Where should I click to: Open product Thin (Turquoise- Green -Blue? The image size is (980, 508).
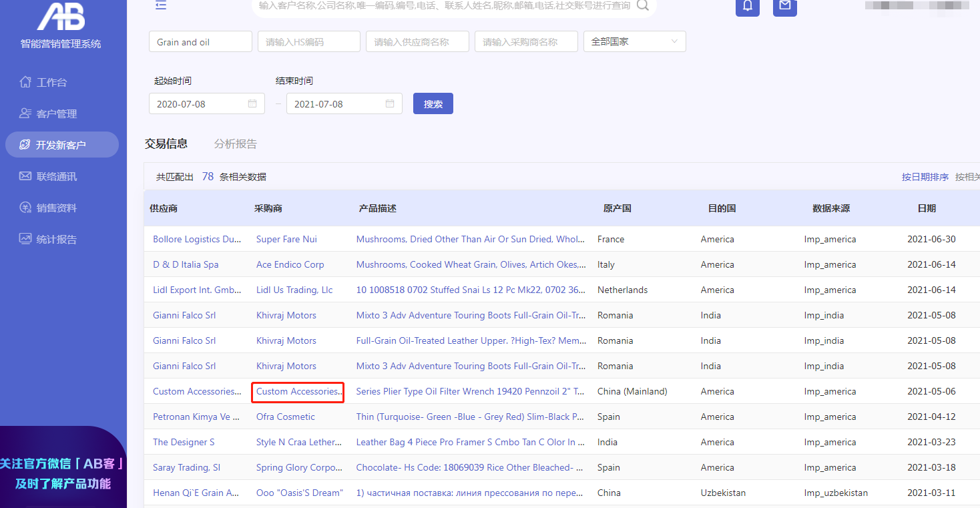pos(471,417)
